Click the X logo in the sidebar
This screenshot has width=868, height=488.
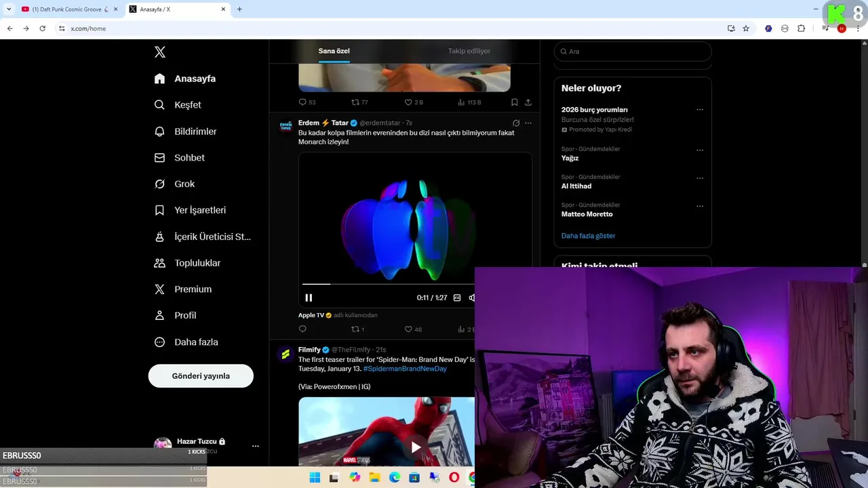(x=160, y=52)
